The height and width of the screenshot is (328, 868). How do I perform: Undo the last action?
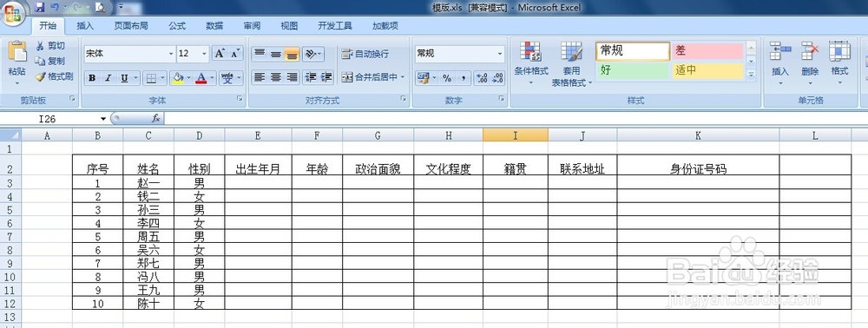click(x=54, y=7)
